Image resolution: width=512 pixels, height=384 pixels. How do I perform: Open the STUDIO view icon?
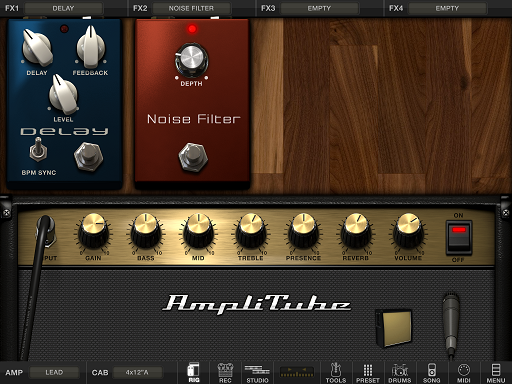point(257,373)
